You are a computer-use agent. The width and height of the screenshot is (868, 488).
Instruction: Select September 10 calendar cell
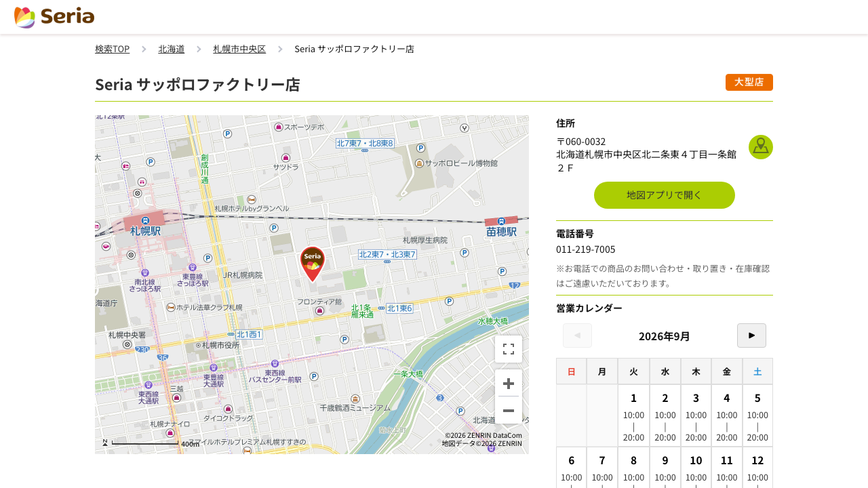pyautogui.click(x=696, y=468)
